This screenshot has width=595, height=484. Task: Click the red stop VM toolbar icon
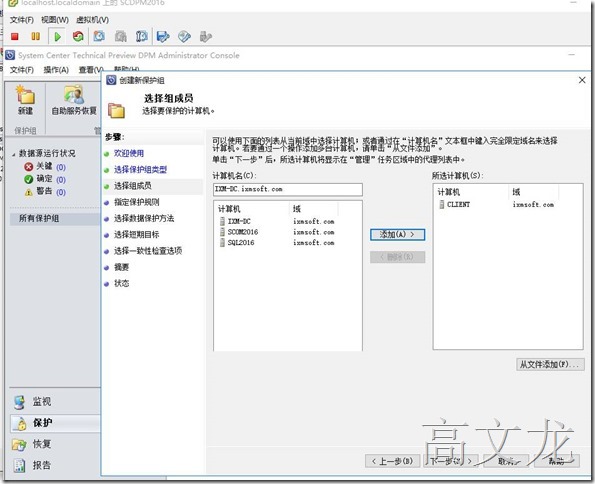pos(15,36)
